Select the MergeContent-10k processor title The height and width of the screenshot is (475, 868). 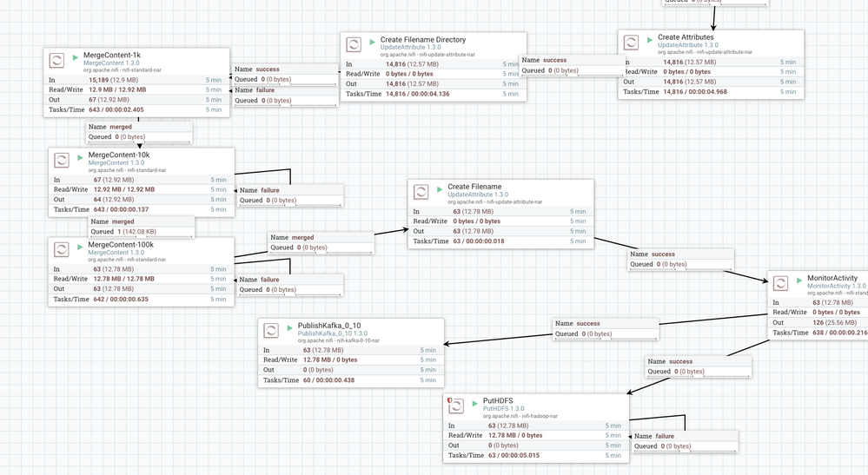coord(119,155)
